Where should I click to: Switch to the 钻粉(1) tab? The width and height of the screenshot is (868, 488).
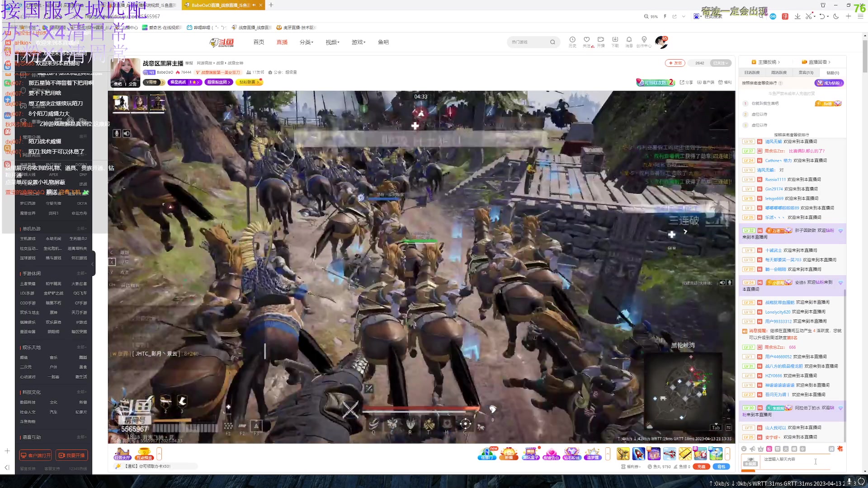click(833, 72)
